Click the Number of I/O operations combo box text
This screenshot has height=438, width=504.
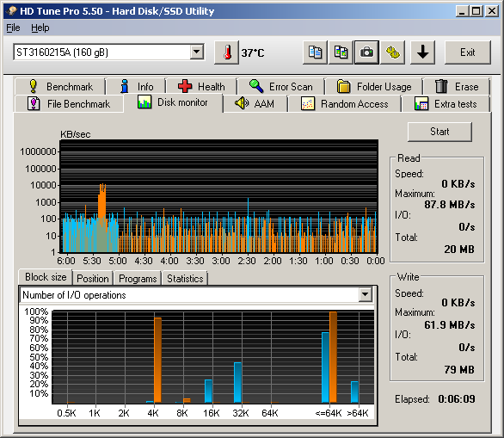tap(74, 295)
